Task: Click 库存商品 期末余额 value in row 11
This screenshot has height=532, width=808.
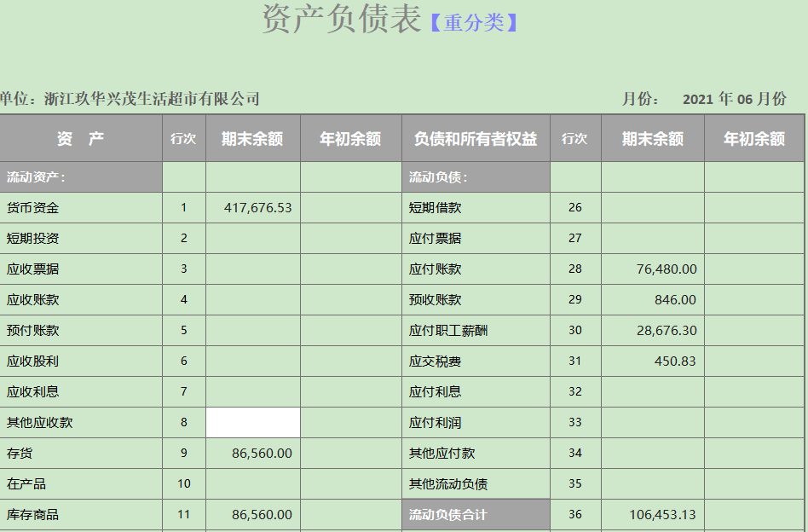Action: (262, 514)
